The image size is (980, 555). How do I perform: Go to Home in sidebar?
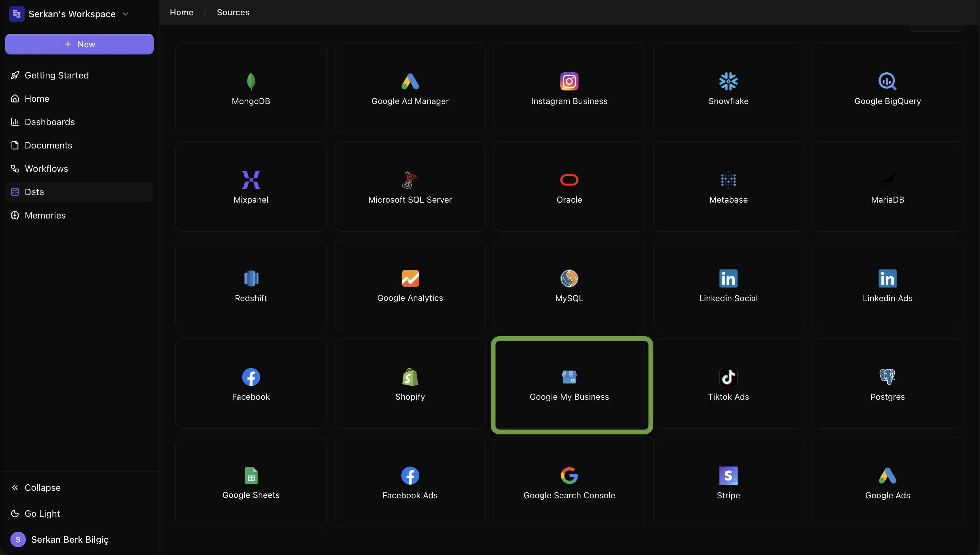coord(79,98)
